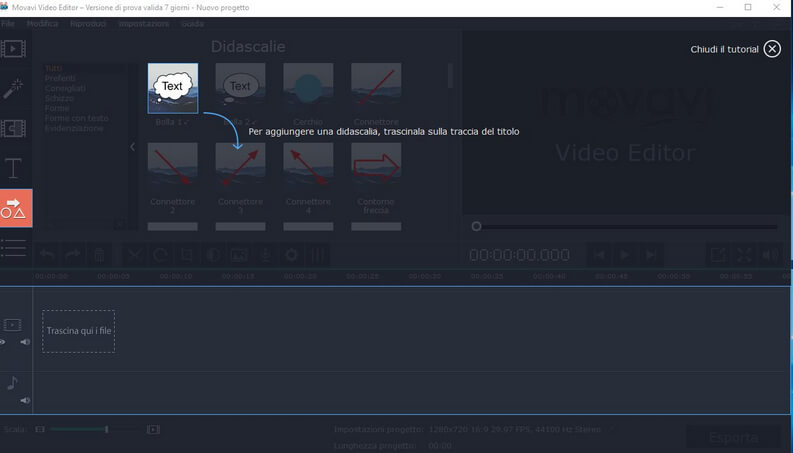This screenshot has height=453, width=793.
Task: Open the Impostazioni menu
Action: click(x=144, y=24)
